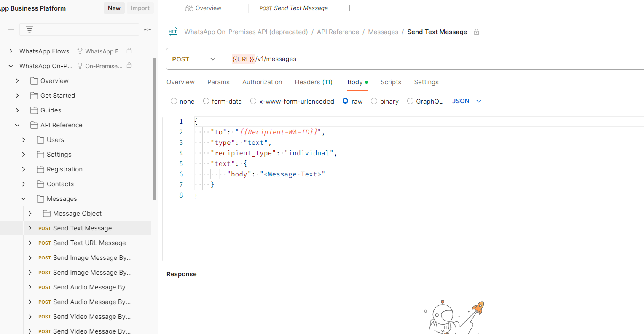Click the Settings folder icon in the tree

(40, 155)
